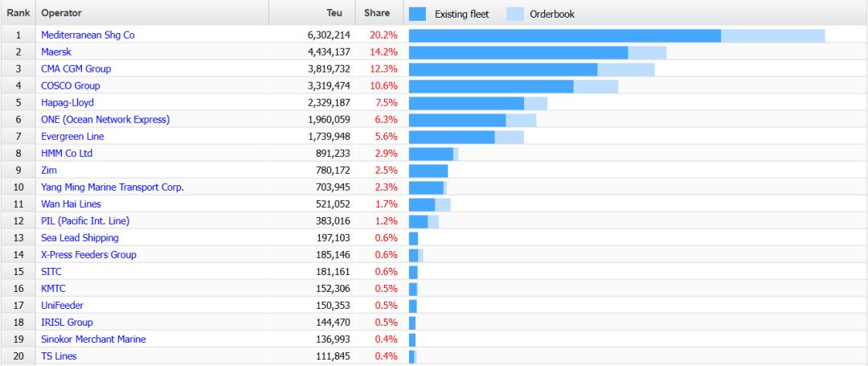
Task: Open the Mediterranean Shg Co operator link
Action: (x=88, y=35)
